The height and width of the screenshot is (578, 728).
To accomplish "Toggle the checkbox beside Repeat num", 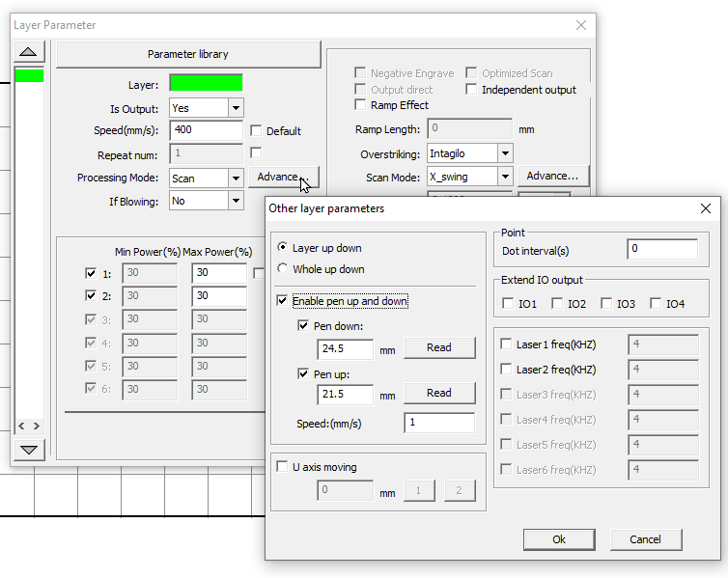I will pos(256,152).
